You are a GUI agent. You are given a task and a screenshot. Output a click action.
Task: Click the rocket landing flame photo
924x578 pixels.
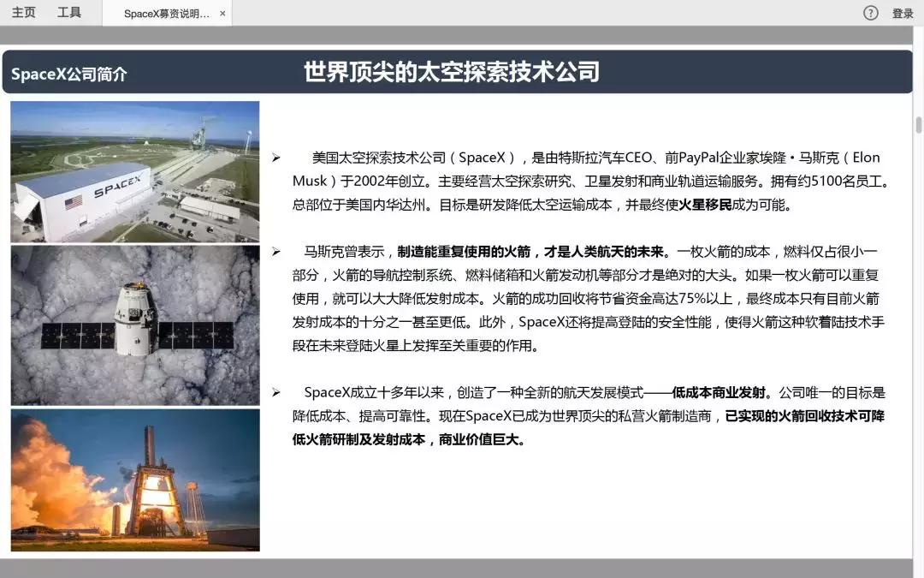(x=133, y=480)
